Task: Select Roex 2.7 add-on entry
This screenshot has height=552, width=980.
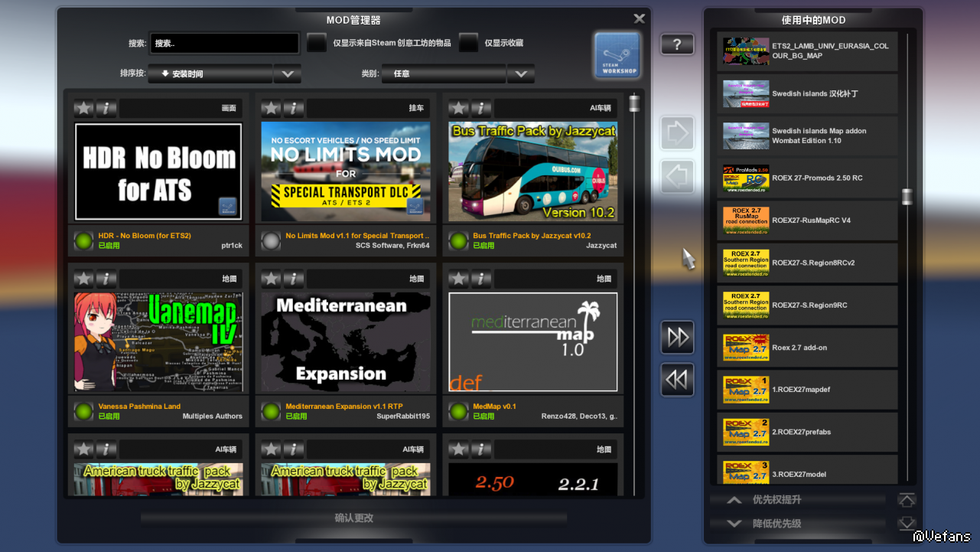Action: click(x=807, y=348)
